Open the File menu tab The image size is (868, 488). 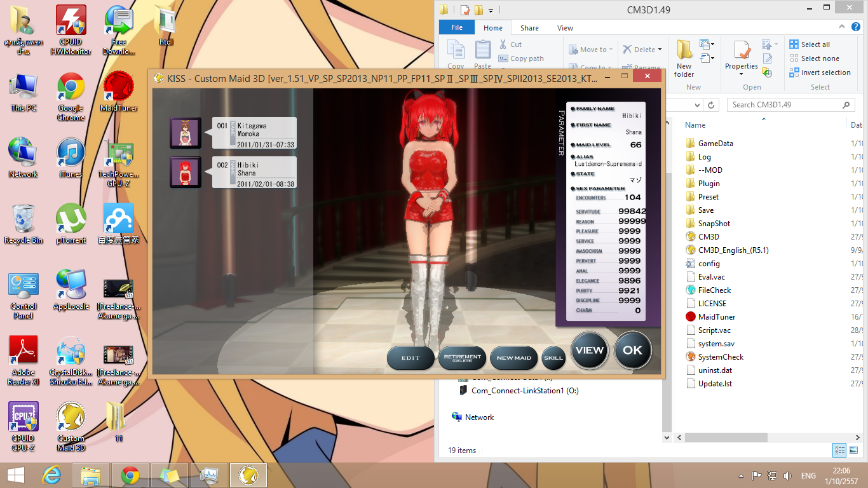[456, 28]
